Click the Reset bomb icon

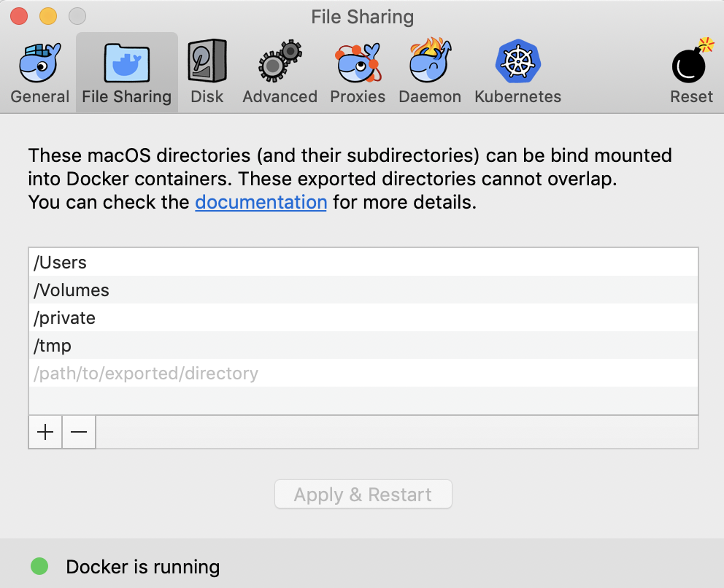689,66
